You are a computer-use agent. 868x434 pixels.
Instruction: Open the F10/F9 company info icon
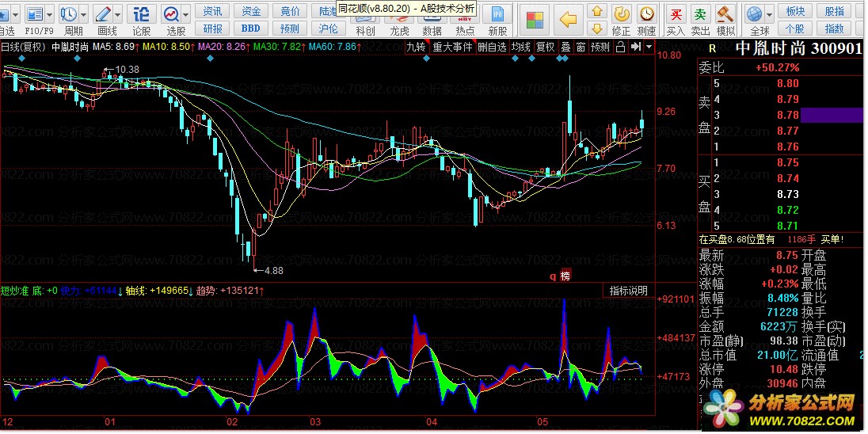tap(34, 14)
